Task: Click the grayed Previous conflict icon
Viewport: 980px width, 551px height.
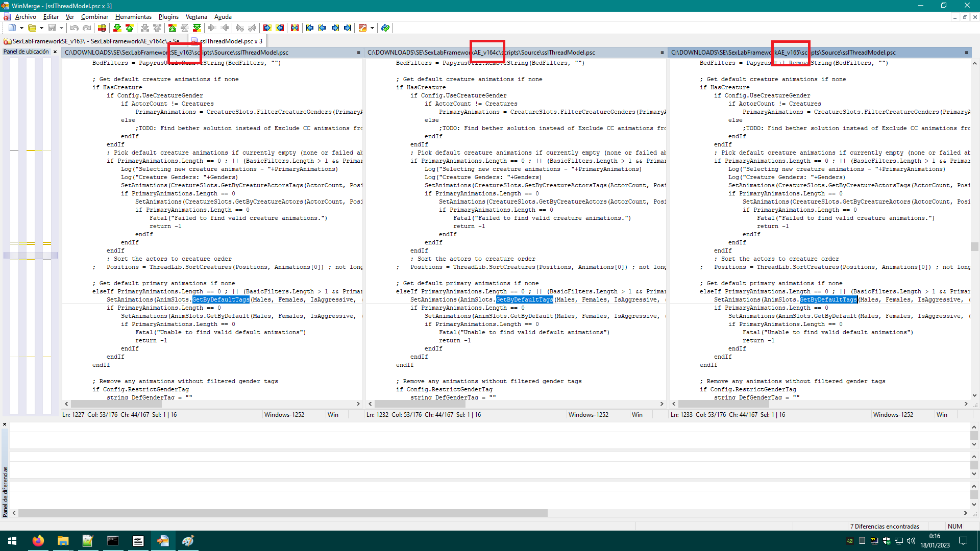Action: [157, 28]
